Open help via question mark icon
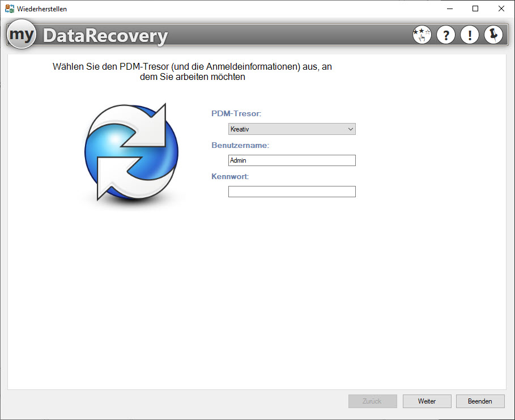This screenshot has height=420, width=515. click(x=446, y=35)
